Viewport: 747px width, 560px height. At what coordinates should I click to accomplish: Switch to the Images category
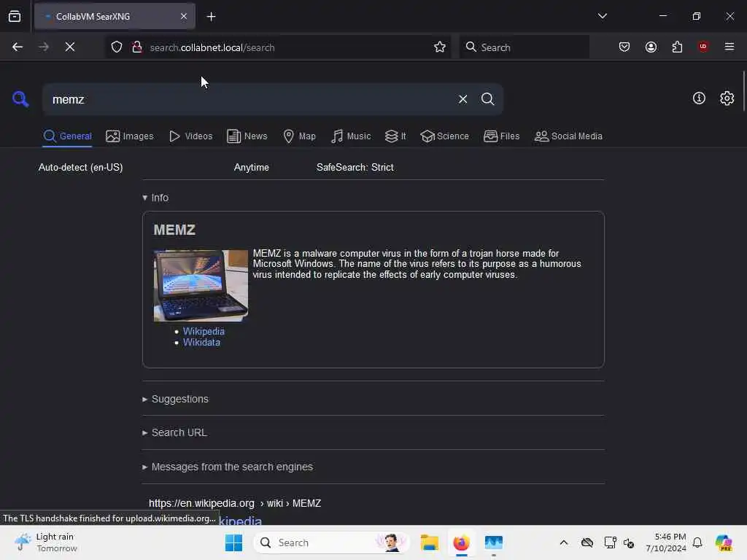(130, 136)
